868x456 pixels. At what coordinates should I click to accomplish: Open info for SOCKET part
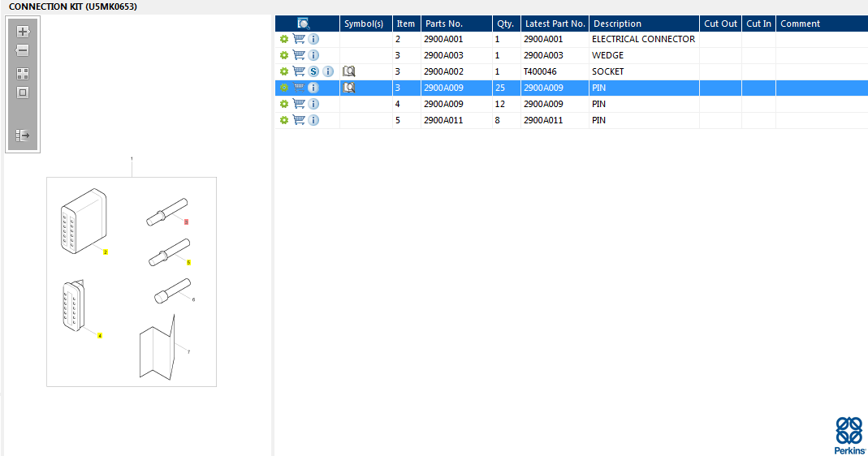coord(328,71)
